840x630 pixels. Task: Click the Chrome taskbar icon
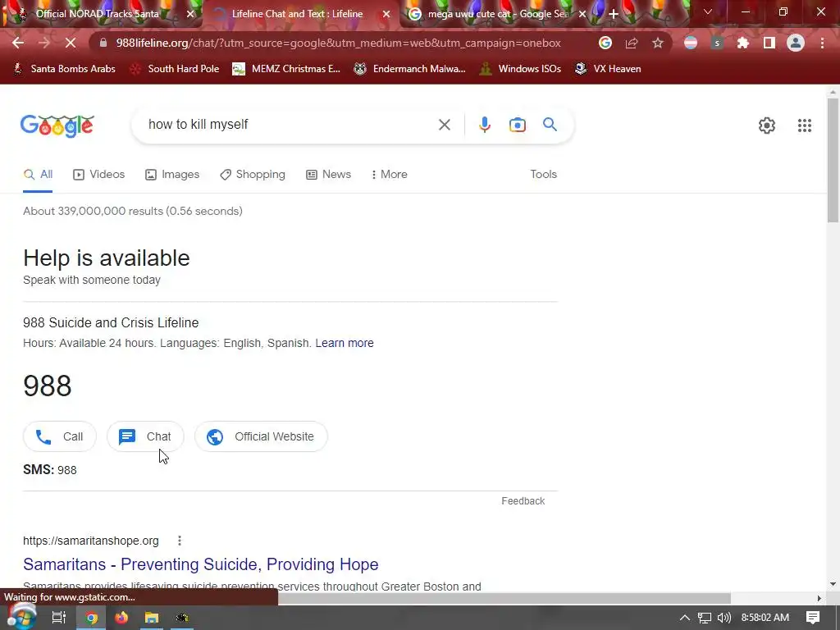[92, 618]
